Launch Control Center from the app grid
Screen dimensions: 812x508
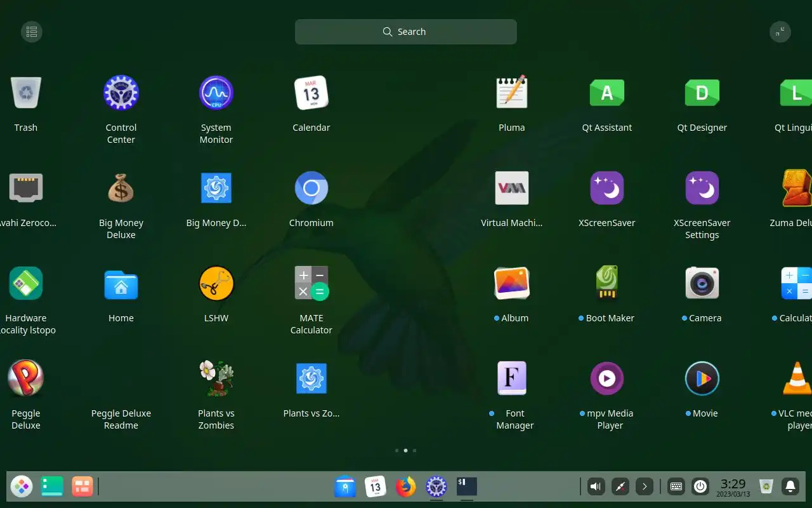(x=121, y=93)
